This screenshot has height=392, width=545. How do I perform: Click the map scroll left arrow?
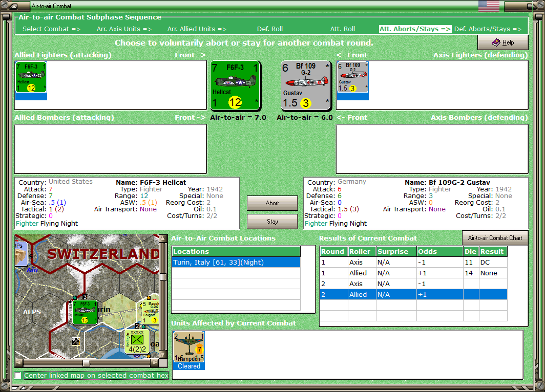[19, 362]
